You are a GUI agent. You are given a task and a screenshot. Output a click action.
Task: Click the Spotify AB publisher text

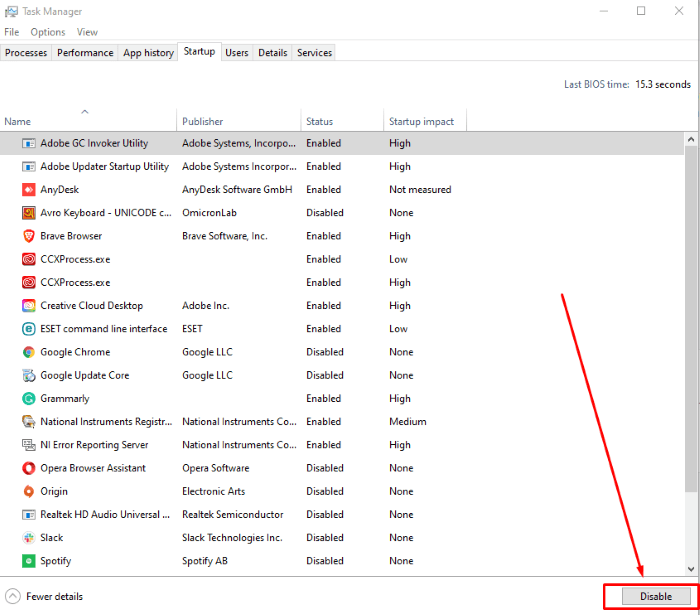[204, 561]
